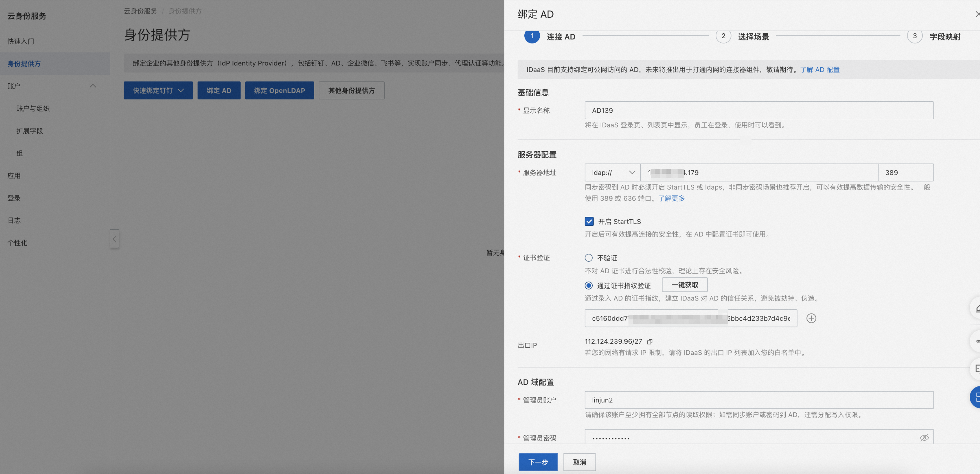Go to 日志 sidebar item

14,220
